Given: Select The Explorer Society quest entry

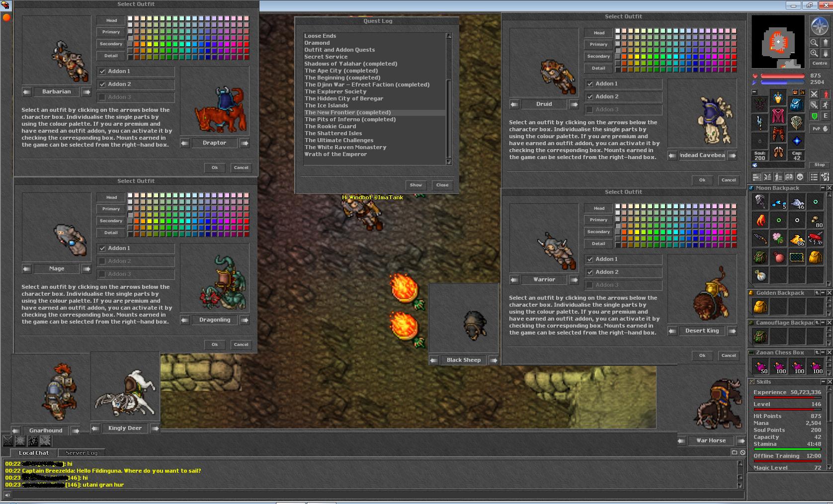Looking at the screenshot, I should (375, 92).
